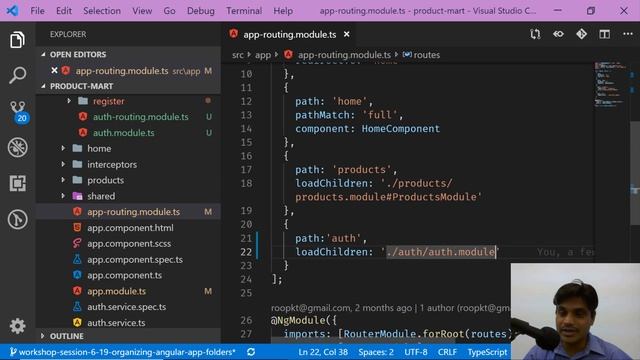Open the Extensions view in activity bar
This screenshot has height=360, width=640.
[18, 183]
